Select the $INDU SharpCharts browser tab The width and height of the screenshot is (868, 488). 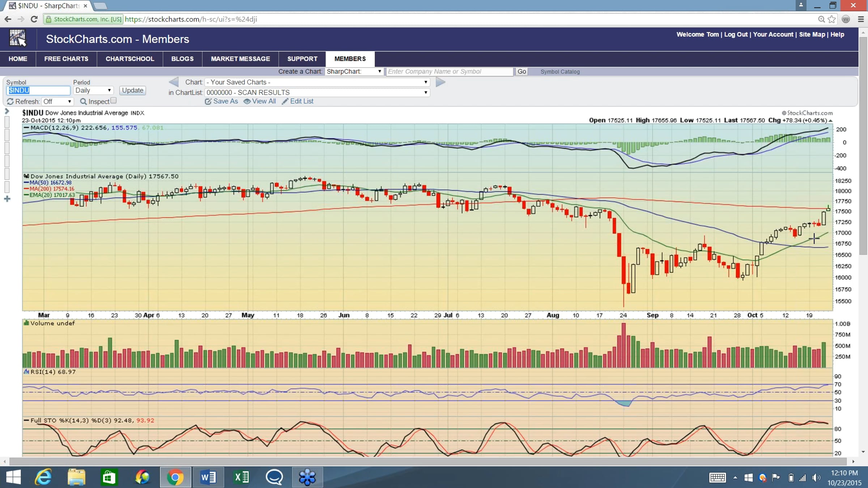pos(49,6)
